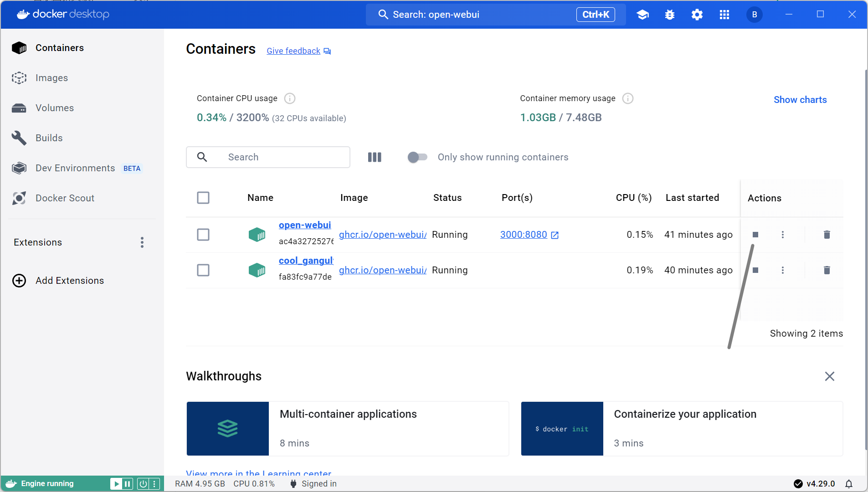Viewport: 868px width, 492px height.
Task: Open Containerize your application walkthrough card
Action: point(682,429)
